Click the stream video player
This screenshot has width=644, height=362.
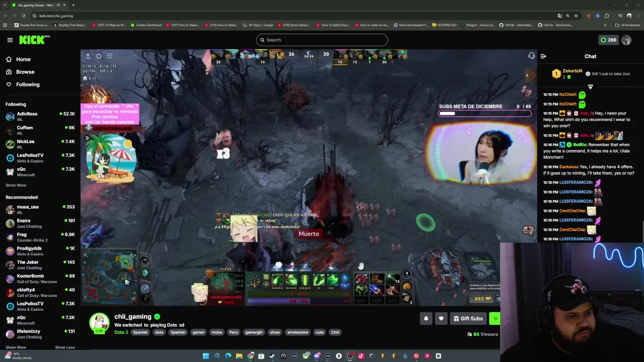click(x=308, y=178)
